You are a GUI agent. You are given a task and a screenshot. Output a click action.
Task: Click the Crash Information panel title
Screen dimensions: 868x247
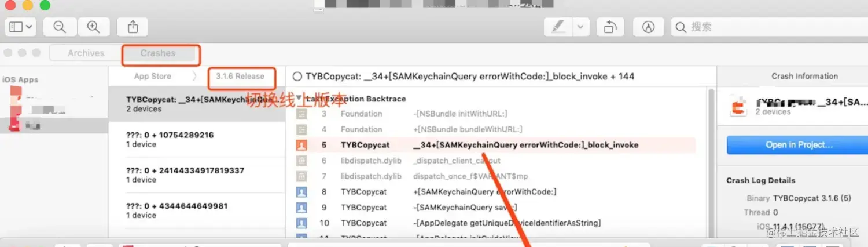(x=804, y=76)
